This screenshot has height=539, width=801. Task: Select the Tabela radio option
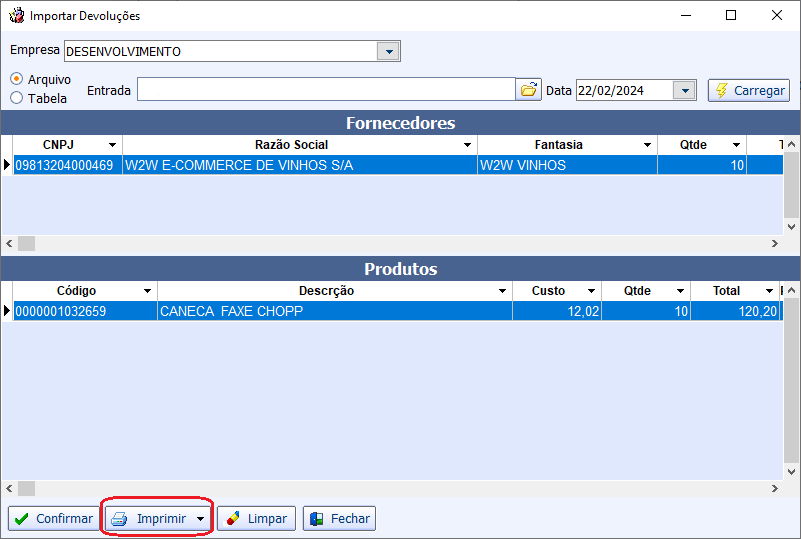17,98
